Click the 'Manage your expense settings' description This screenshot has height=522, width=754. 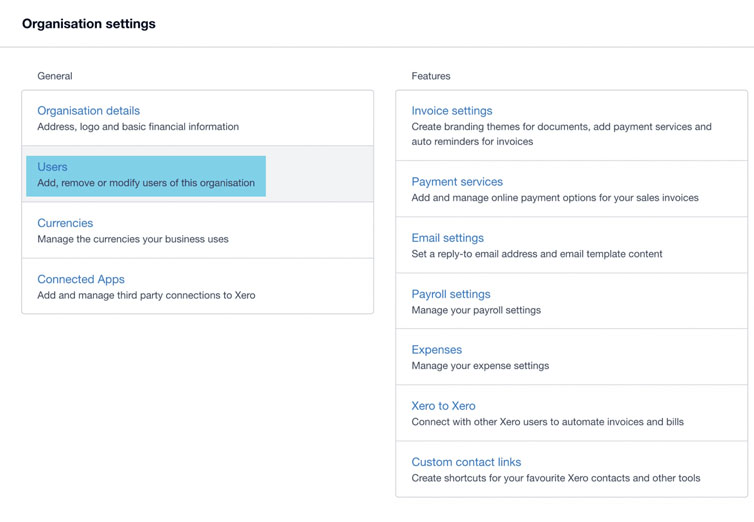(x=480, y=366)
